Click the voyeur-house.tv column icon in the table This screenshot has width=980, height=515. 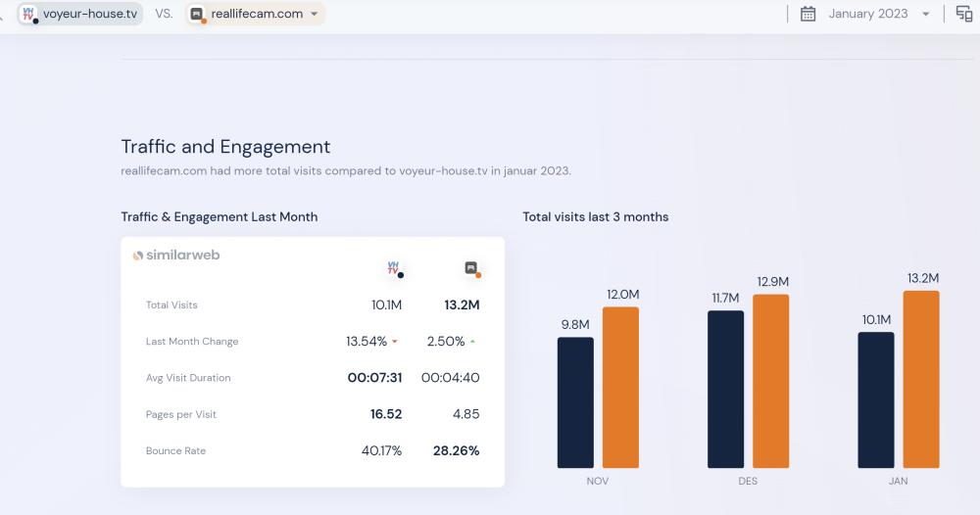[394, 268]
